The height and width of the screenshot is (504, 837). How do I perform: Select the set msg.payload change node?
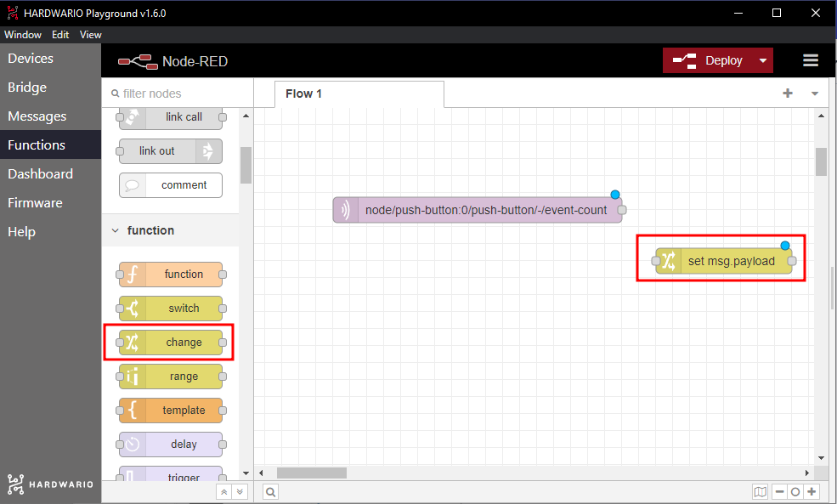point(724,261)
